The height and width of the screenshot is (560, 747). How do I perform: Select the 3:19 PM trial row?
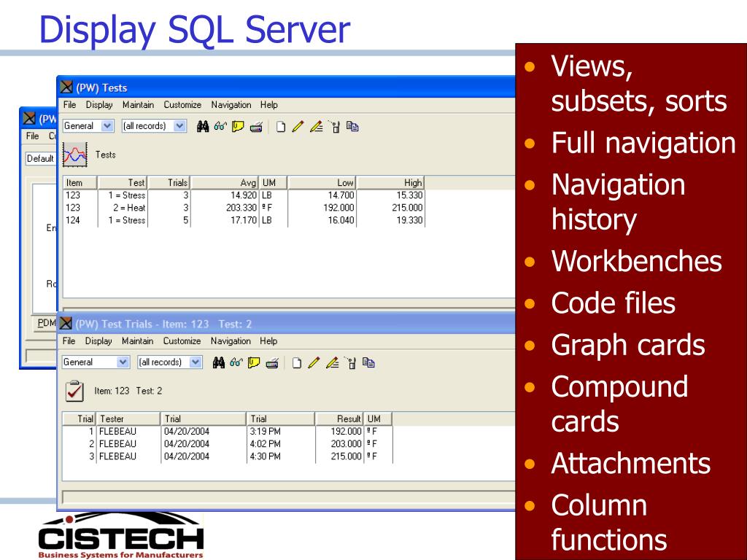point(228,432)
